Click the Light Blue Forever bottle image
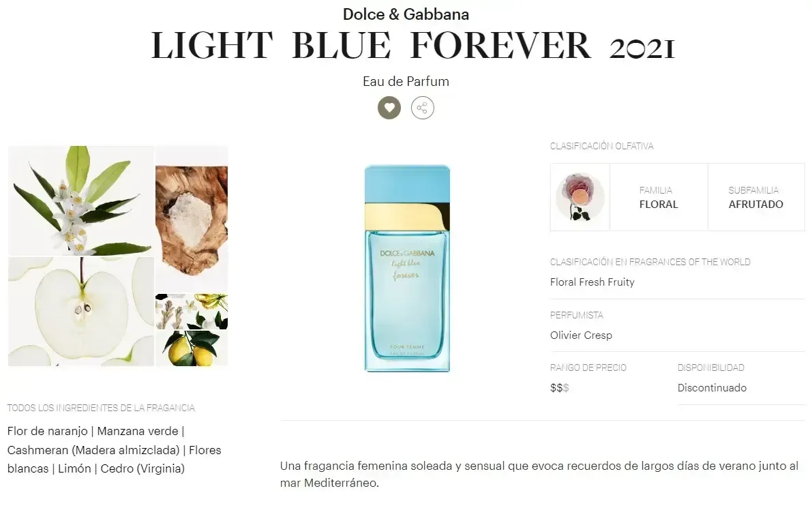812x508 pixels. click(x=407, y=268)
